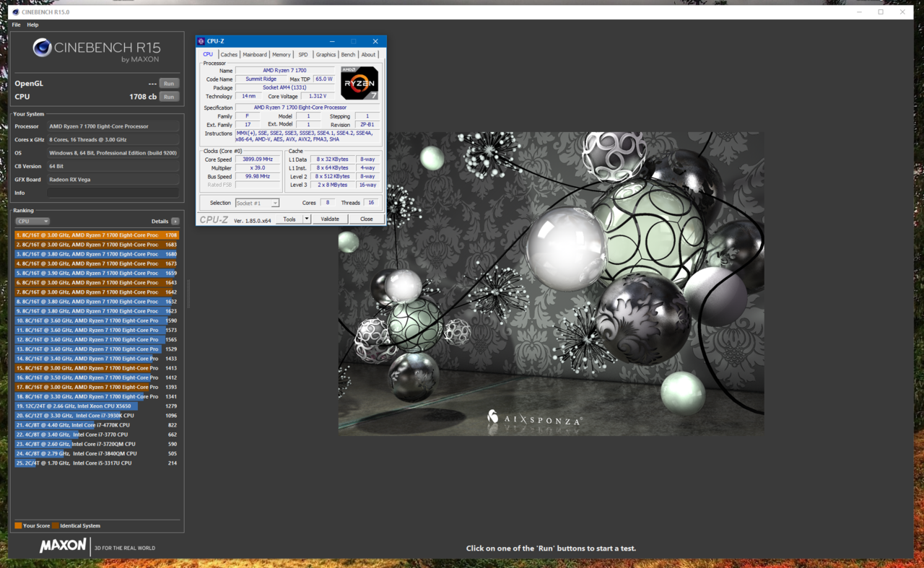Click the MAXON logo at bottom left
Screen dimensions: 924x568
(x=63, y=546)
